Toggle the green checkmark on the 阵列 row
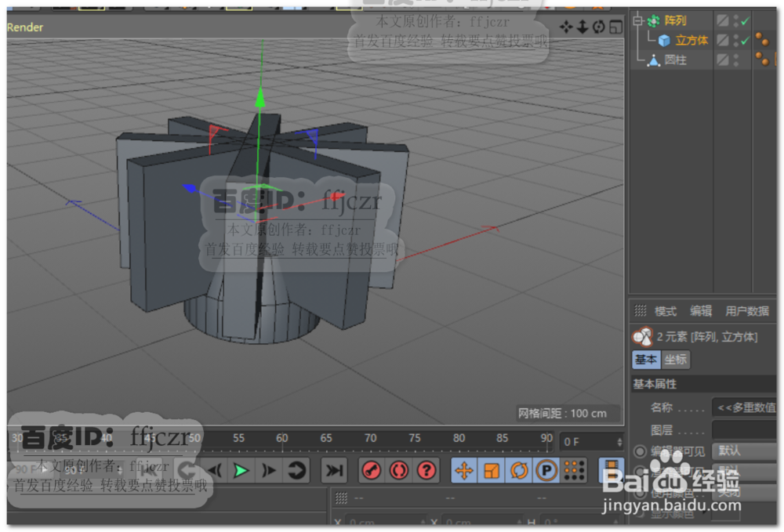 tap(745, 21)
